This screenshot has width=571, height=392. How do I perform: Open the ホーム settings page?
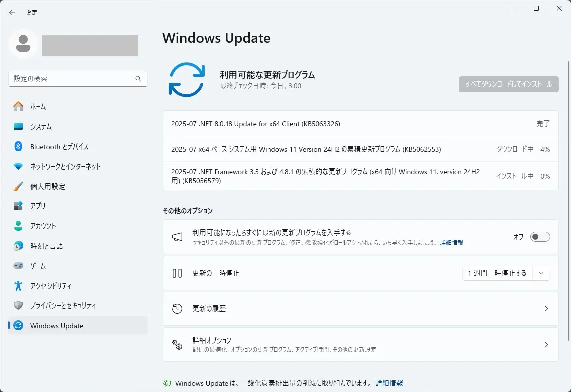78,106
